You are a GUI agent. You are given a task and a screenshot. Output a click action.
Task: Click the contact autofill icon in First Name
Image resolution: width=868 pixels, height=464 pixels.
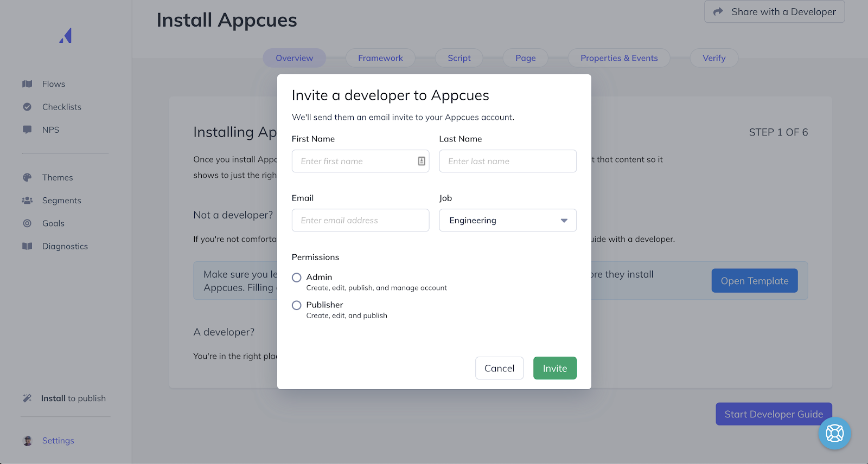[422, 161]
